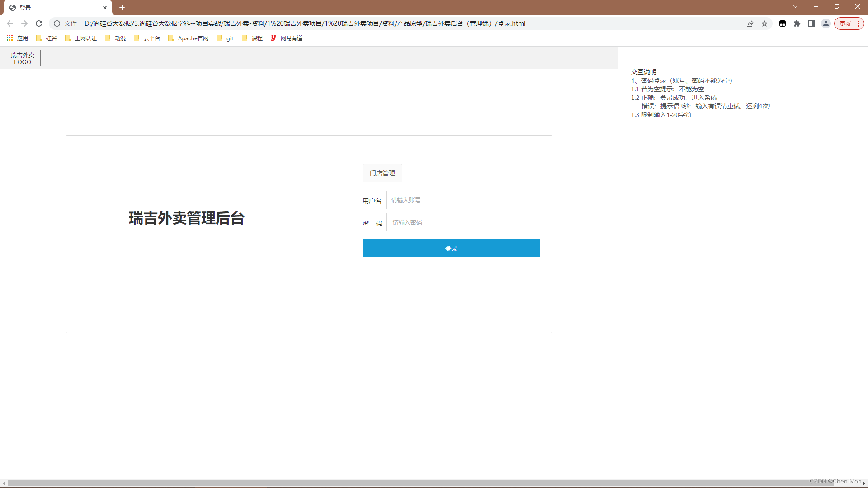Screen dimensions: 868x488
Task: Open the 云平台 bookmark folder
Action: [x=147, y=38]
